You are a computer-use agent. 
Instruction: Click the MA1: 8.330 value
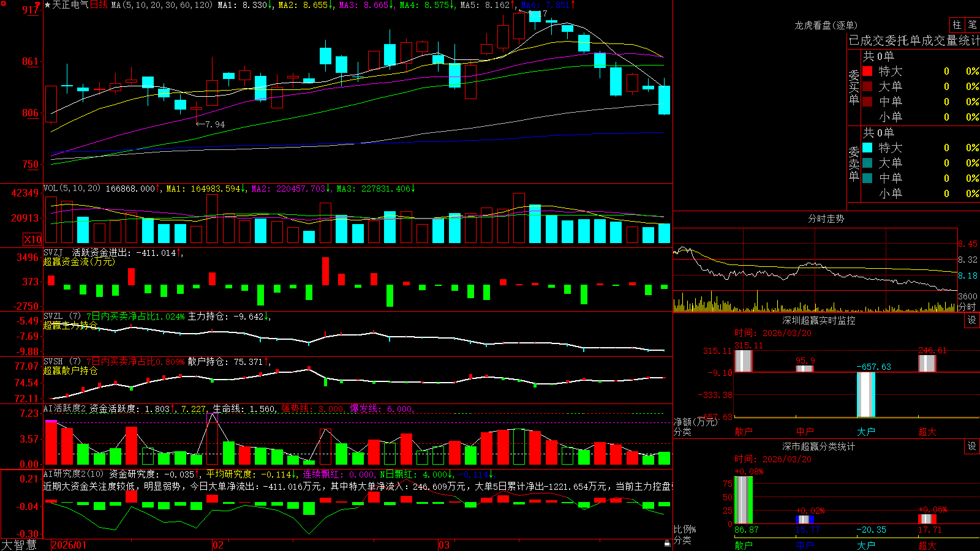[243, 5]
